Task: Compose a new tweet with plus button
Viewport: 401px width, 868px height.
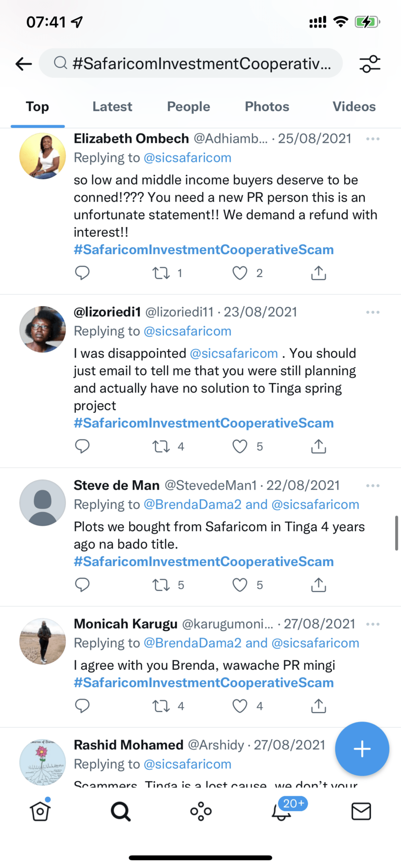Action: 362,749
